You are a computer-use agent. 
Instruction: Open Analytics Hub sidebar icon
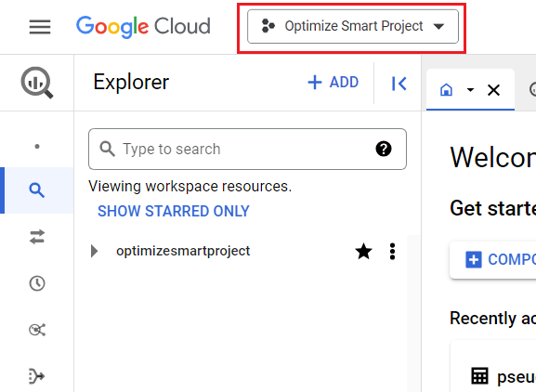tap(37, 330)
